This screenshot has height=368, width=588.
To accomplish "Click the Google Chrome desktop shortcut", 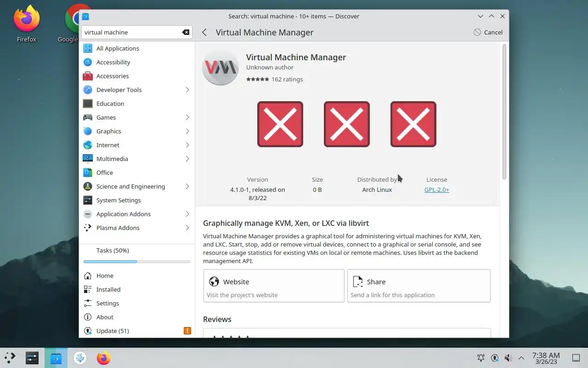I will 71,23.
